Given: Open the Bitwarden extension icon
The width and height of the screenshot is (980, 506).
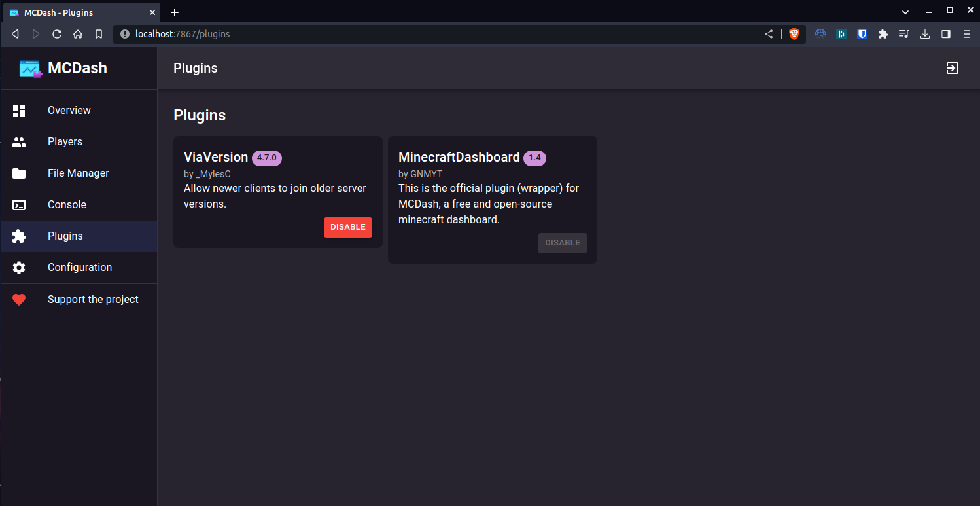Looking at the screenshot, I should 862,34.
